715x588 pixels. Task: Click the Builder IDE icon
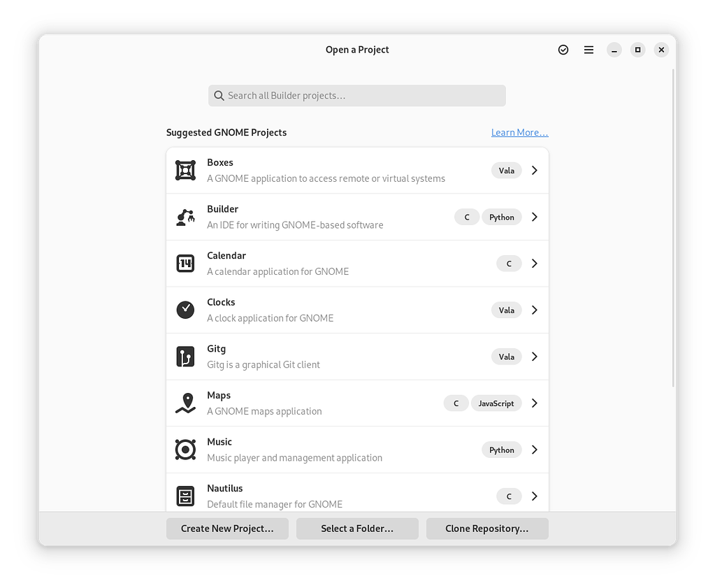(185, 217)
